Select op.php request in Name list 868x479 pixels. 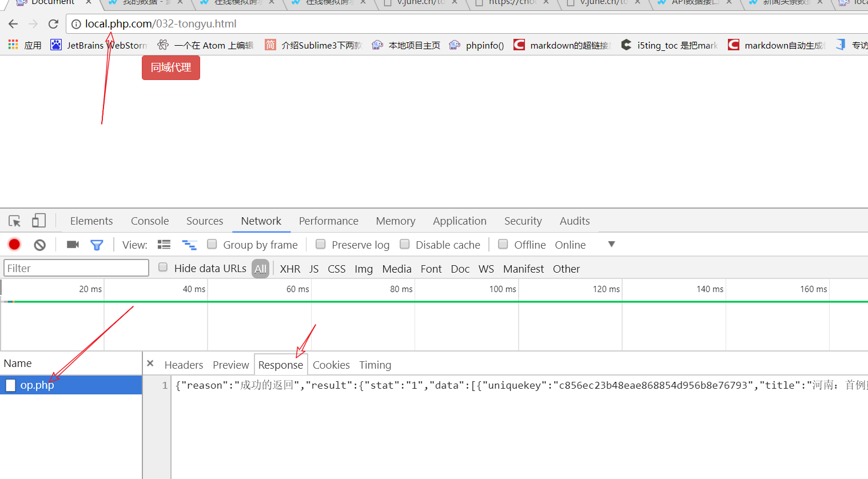[x=37, y=385]
